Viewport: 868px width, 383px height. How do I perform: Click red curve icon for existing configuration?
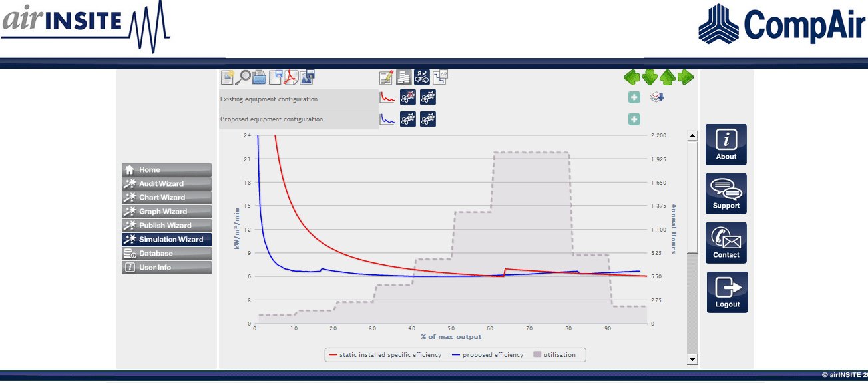pyautogui.click(x=387, y=98)
